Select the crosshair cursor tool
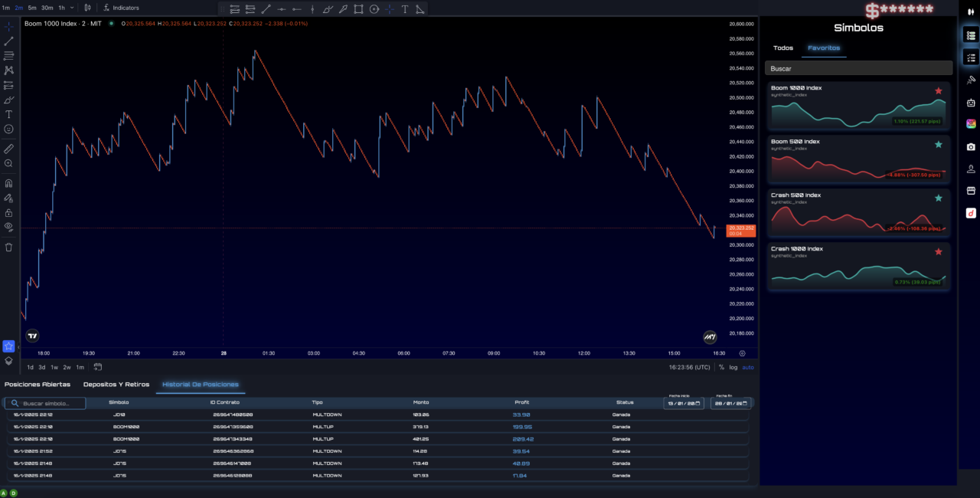 tap(8, 27)
